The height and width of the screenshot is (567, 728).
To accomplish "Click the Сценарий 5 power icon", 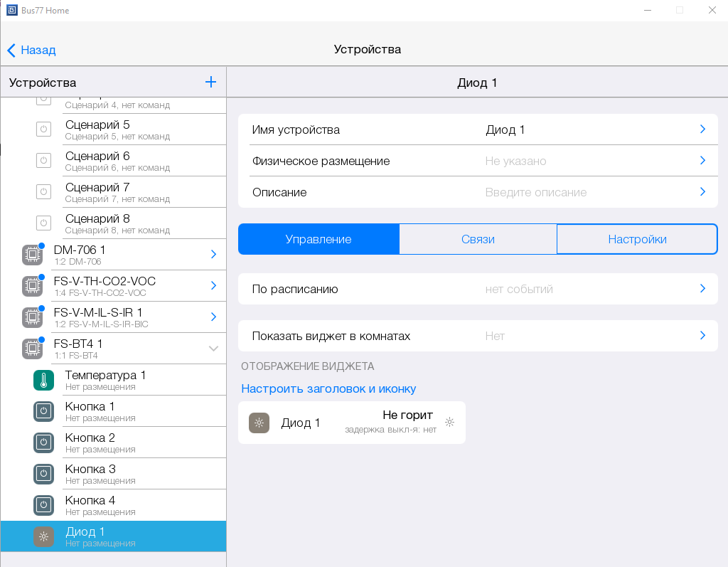I will click(x=43, y=129).
